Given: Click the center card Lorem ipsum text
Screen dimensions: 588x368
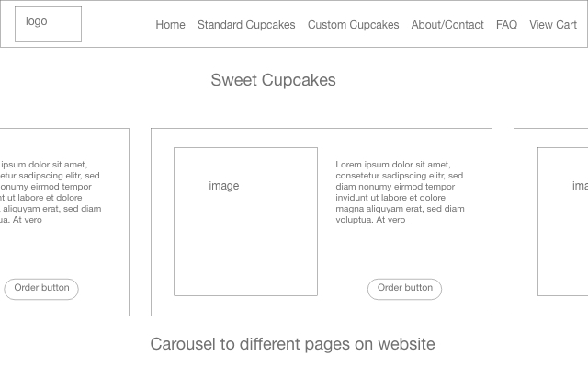Looking at the screenshot, I should (400, 192).
